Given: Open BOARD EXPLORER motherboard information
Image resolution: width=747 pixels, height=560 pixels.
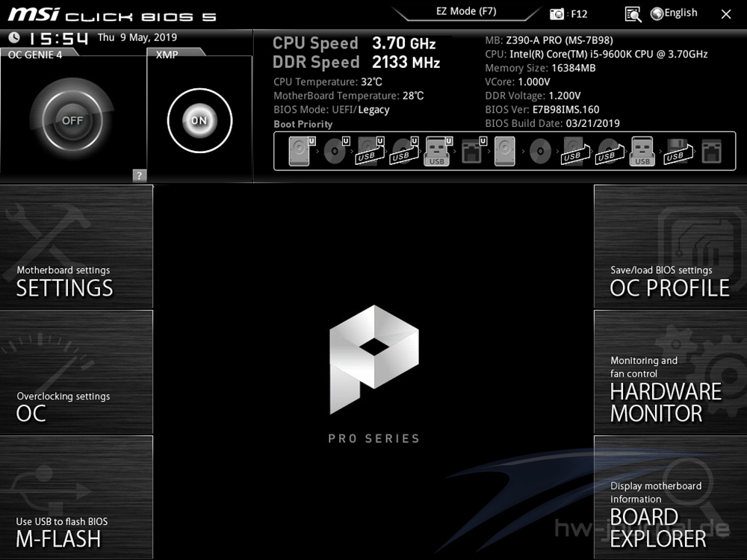Looking at the screenshot, I should point(670,497).
